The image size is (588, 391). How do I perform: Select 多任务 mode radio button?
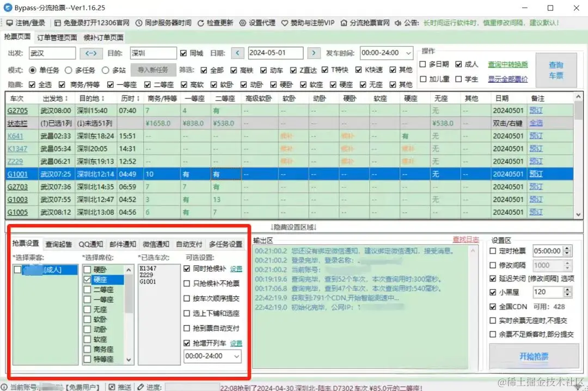(68, 70)
